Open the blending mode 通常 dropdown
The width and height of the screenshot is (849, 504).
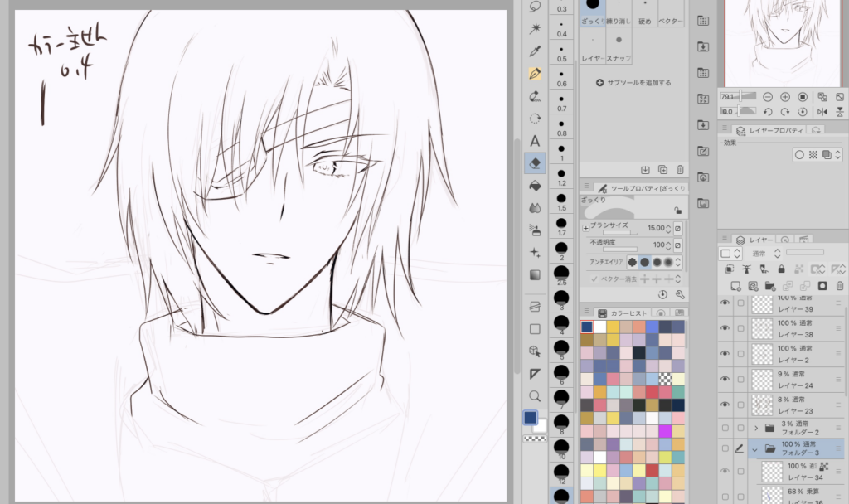tap(764, 254)
